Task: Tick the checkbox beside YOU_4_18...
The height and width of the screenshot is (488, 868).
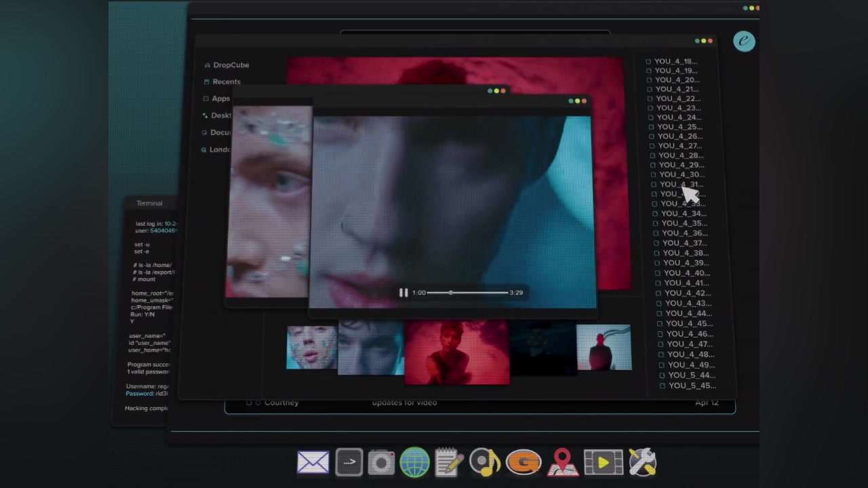Action: tap(648, 62)
